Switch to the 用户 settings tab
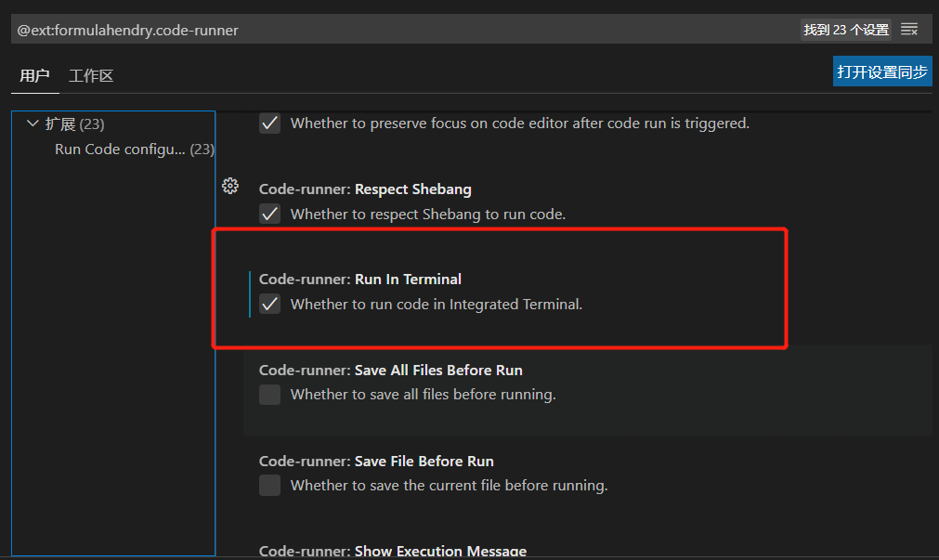Viewport: 939px width, 560px height. tap(34, 75)
